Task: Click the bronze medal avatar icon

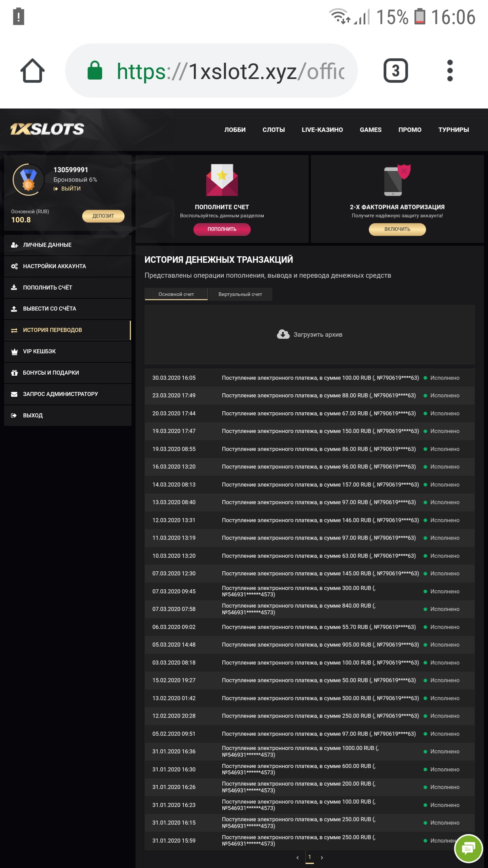Action: [x=28, y=179]
